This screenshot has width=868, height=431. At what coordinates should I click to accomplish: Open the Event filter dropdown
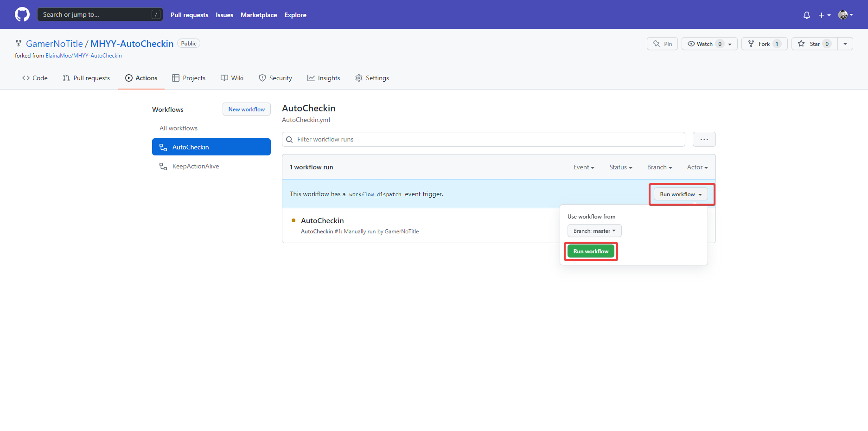583,167
